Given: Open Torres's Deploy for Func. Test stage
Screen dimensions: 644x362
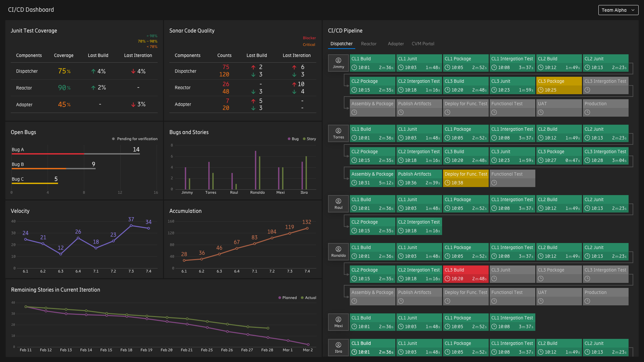Looking at the screenshot, I should (x=466, y=178).
